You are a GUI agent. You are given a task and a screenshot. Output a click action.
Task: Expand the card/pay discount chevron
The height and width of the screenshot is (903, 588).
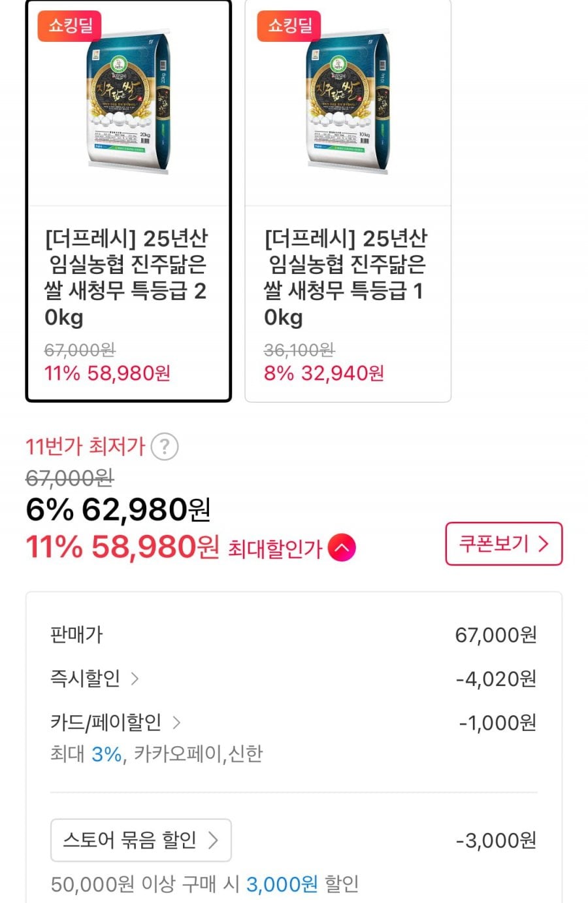[x=176, y=723]
